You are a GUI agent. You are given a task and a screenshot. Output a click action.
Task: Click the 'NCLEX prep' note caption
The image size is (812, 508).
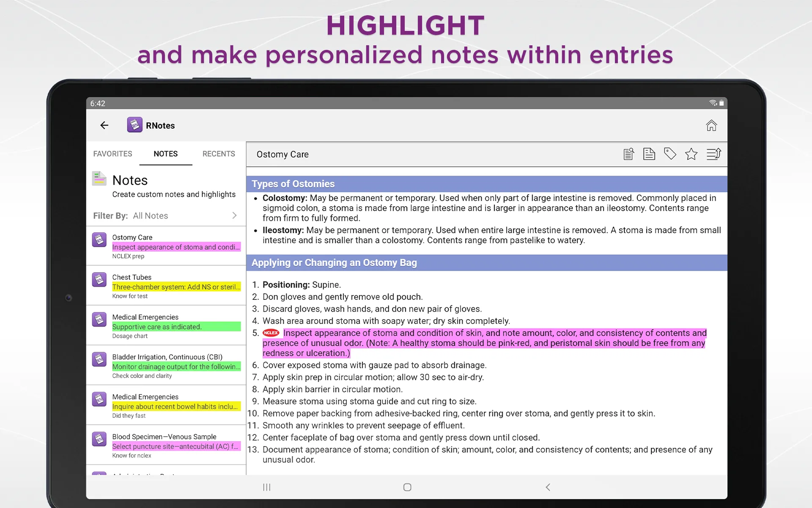point(128,256)
